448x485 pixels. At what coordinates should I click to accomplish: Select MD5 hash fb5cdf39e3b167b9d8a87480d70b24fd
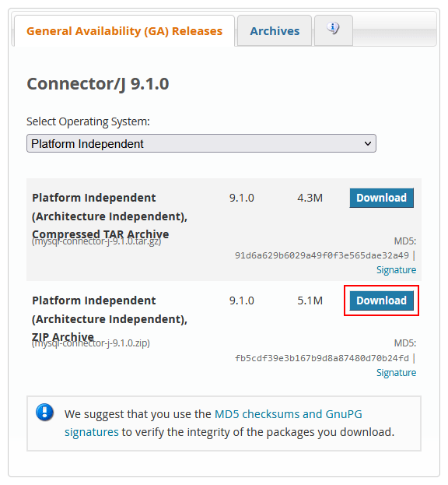click(x=322, y=358)
